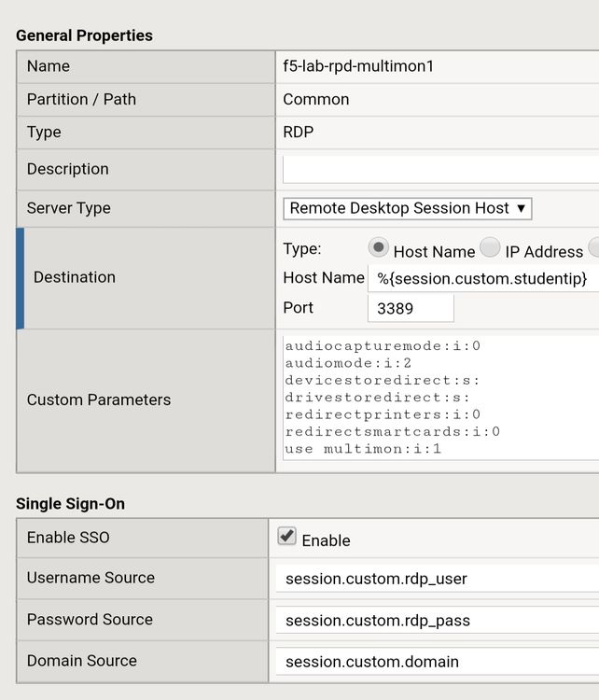Click the Single Sign-On section heading

[x=70, y=503]
